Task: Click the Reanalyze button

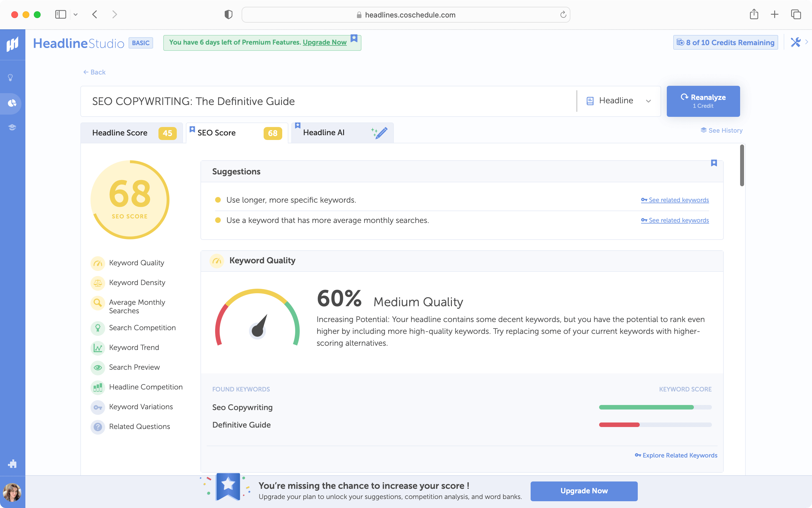Action: click(x=703, y=101)
